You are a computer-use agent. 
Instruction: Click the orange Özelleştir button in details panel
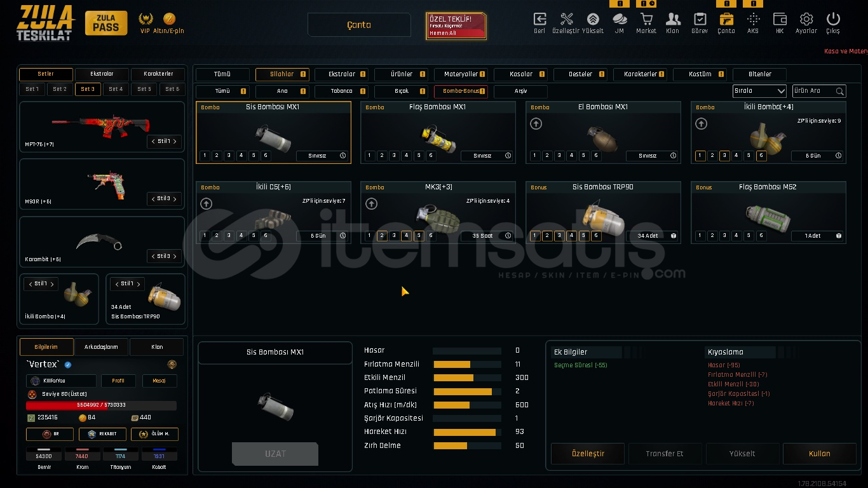click(x=588, y=454)
